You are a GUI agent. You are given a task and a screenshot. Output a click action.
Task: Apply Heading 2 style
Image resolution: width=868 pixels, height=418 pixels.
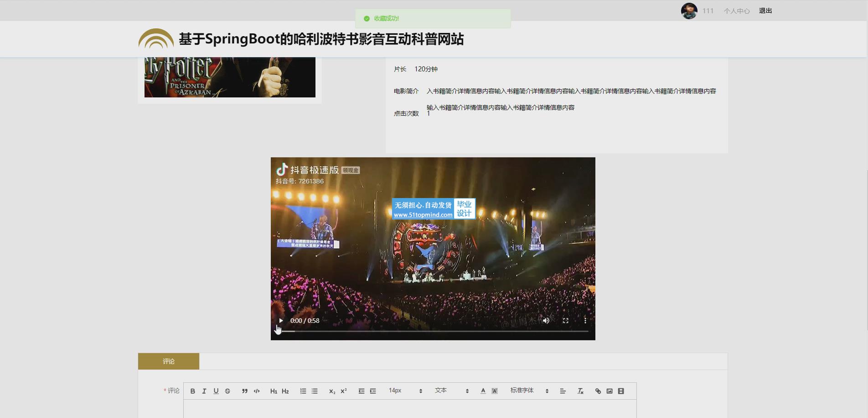pyautogui.click(x=285, y=391)
